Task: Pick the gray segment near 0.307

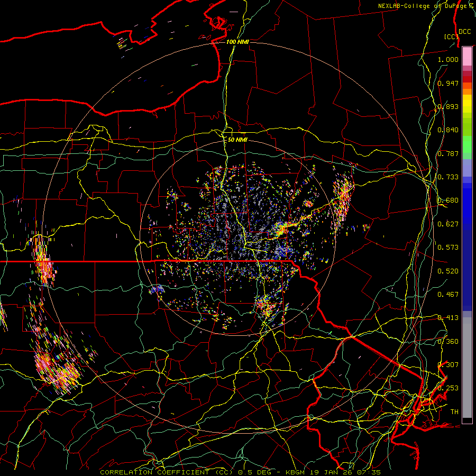Action: 467,368
